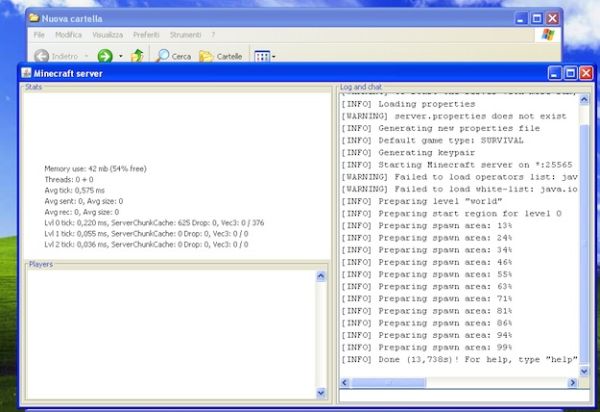Click the log horizontal scroll-right arrow
The width and height of the screenshot is (600, 412).
click(572, 383)
